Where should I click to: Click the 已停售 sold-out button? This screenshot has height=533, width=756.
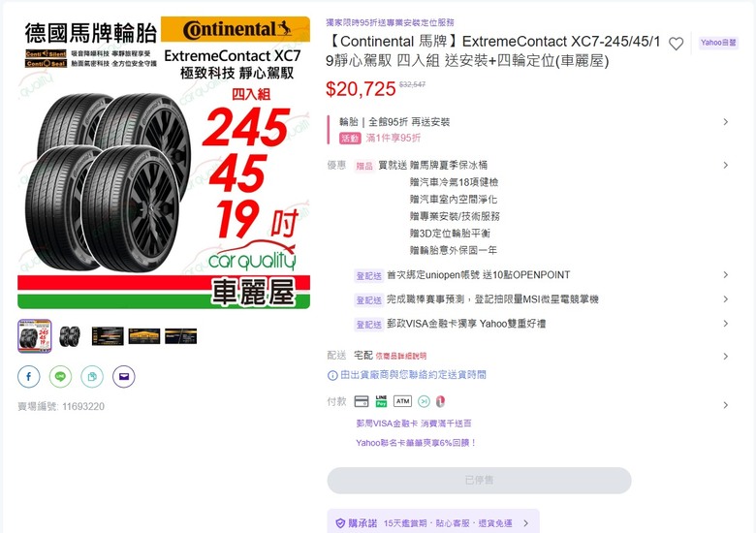click(479, 480)
